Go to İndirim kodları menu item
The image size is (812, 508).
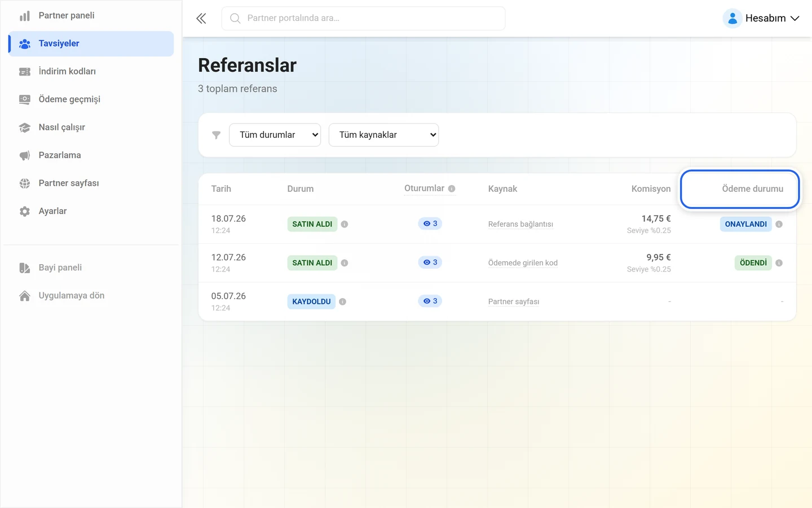coord(91,72)
